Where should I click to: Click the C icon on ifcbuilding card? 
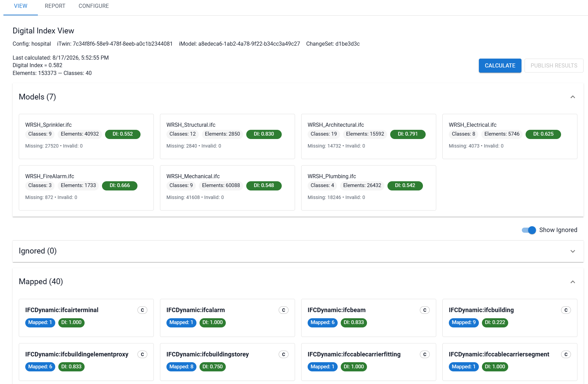[x=566, y=310]
